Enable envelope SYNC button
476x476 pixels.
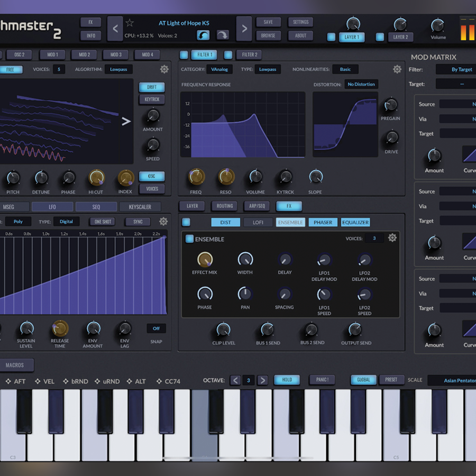[138, 222]
